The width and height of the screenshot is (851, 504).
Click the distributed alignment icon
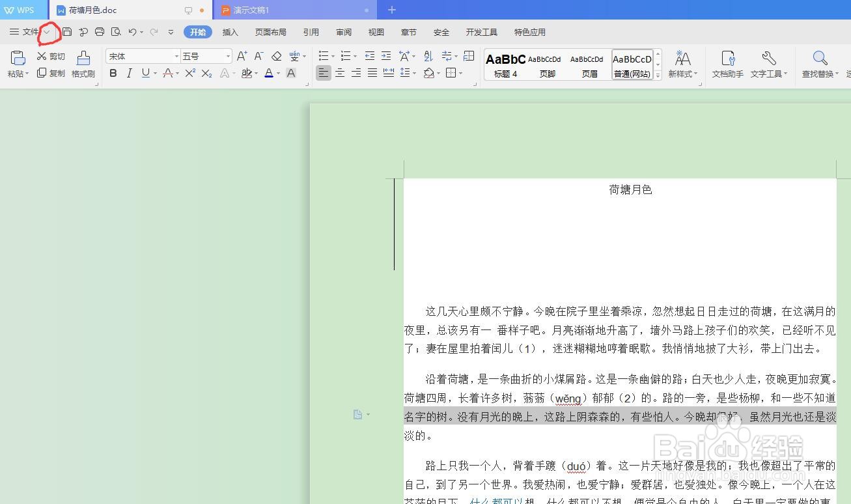(x=389, y=73)
